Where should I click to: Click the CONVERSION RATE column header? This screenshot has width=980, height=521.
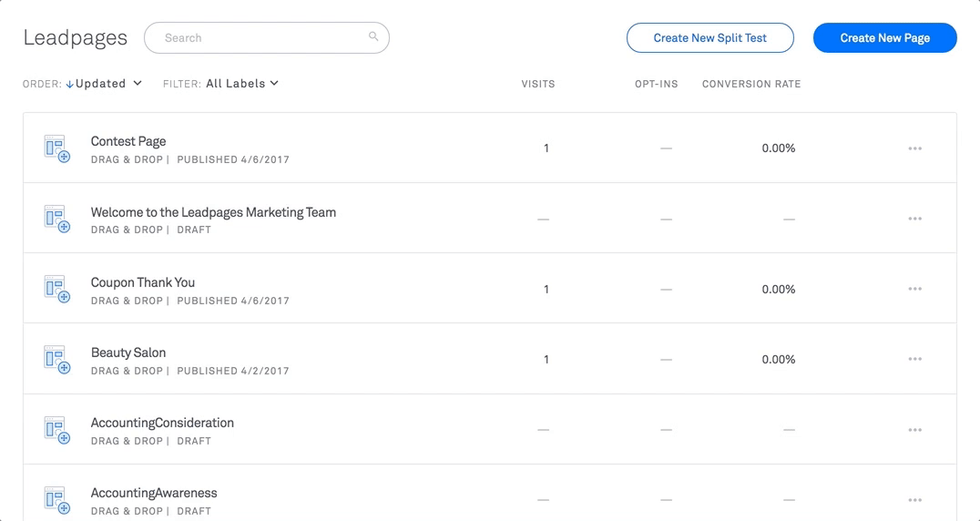pyautogui.click(x=751, y=84)
